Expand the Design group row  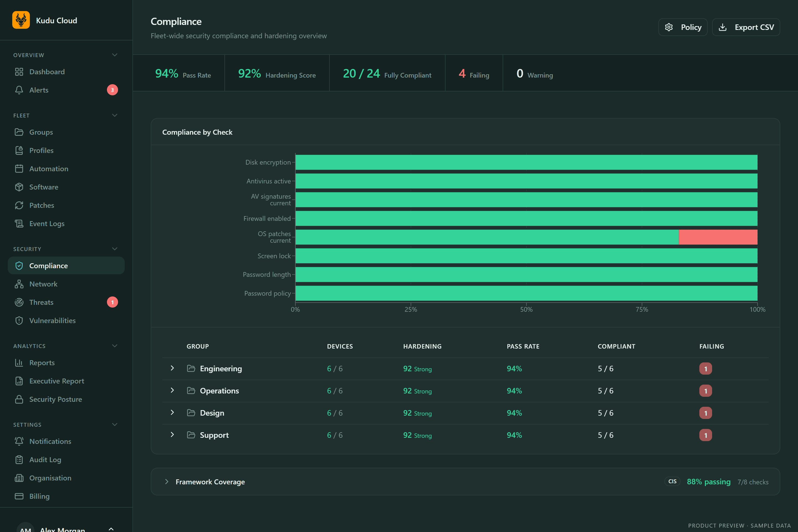[x=172, y=413]
